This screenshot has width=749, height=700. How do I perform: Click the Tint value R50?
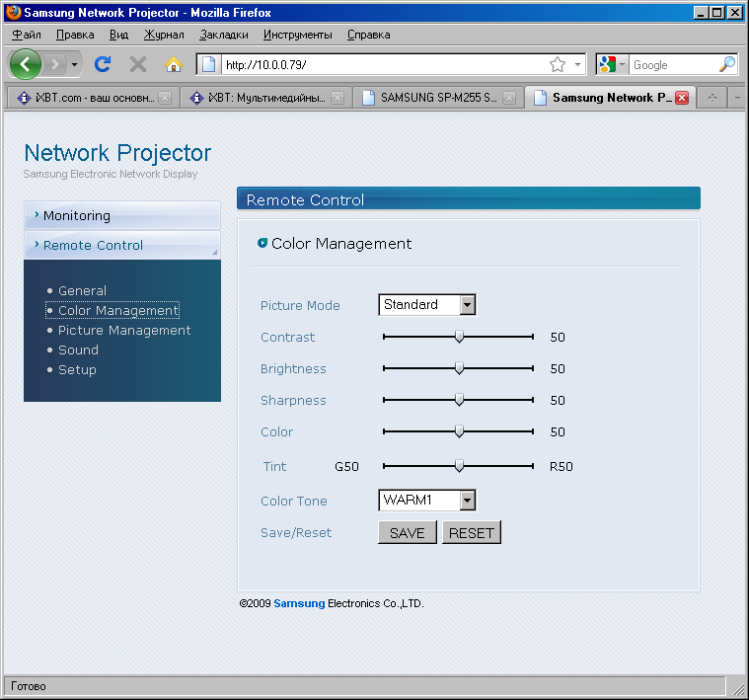point(562,466)
